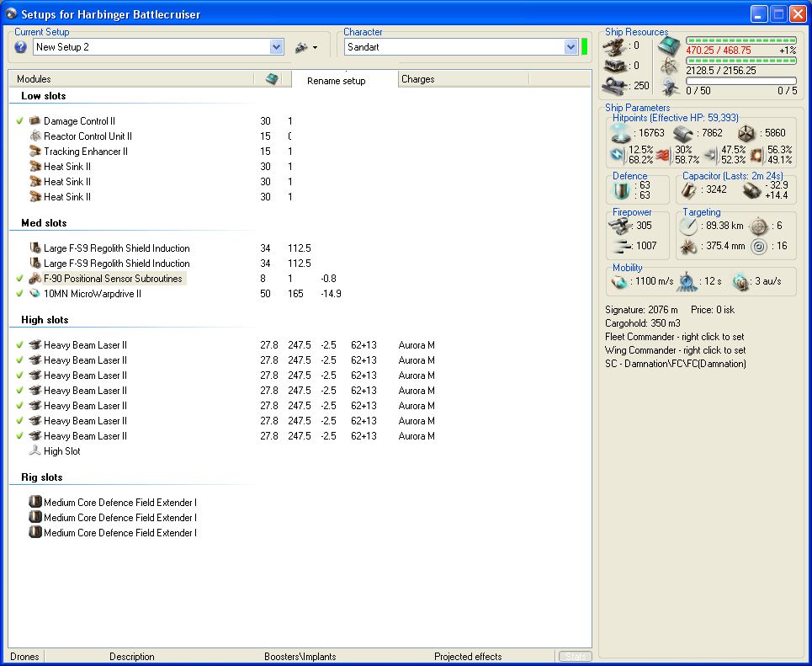
Task: Click the sensor strength icon showing 16
Action: coord(759,246)
